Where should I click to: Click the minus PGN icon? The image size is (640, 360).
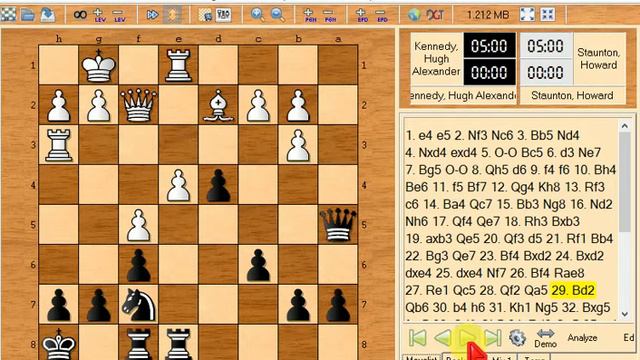329,15
